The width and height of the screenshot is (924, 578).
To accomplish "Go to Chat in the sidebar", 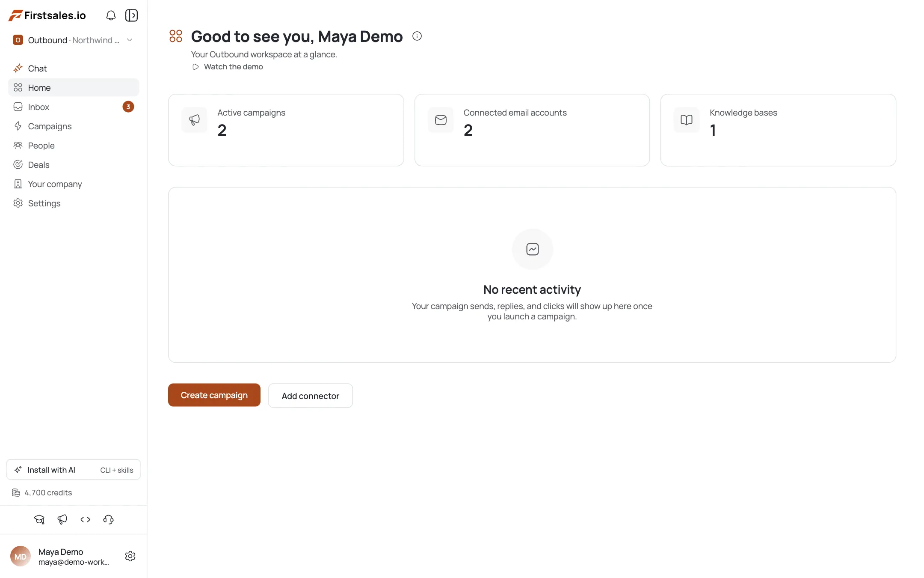I will coord(74,69).
